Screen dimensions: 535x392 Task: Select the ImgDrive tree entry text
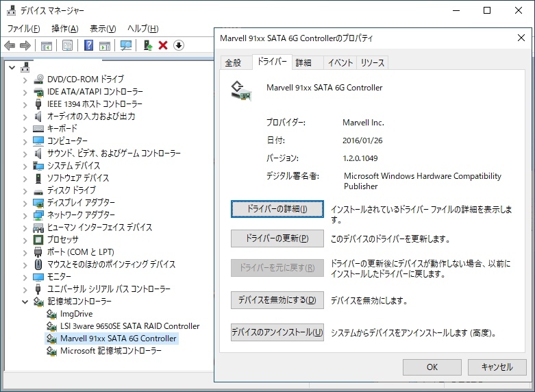click(77, 314)
